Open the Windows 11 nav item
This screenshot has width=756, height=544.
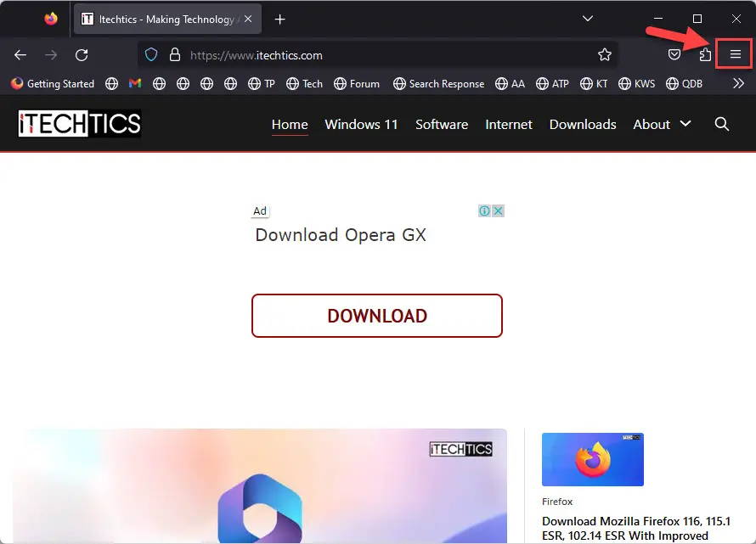361,124
